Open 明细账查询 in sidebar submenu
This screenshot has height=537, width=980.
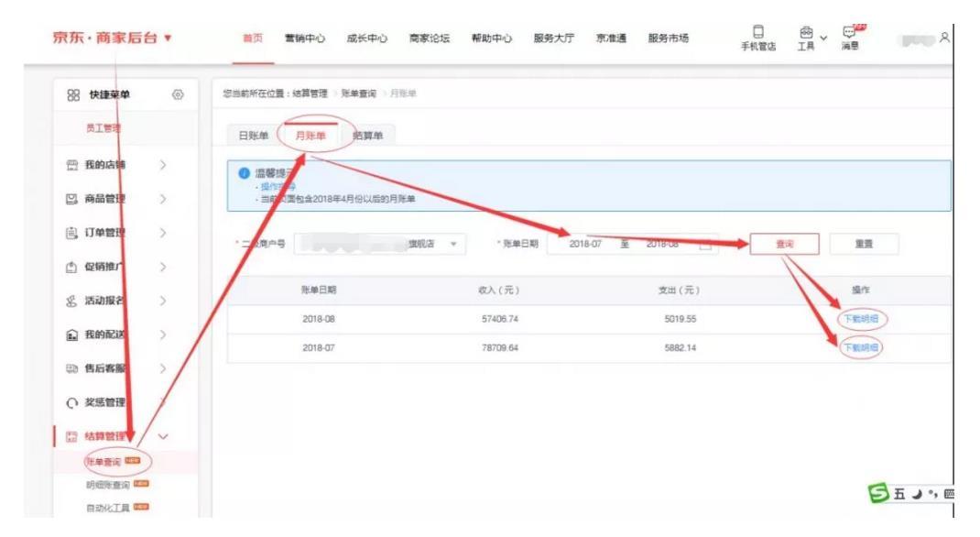(108, 485)
